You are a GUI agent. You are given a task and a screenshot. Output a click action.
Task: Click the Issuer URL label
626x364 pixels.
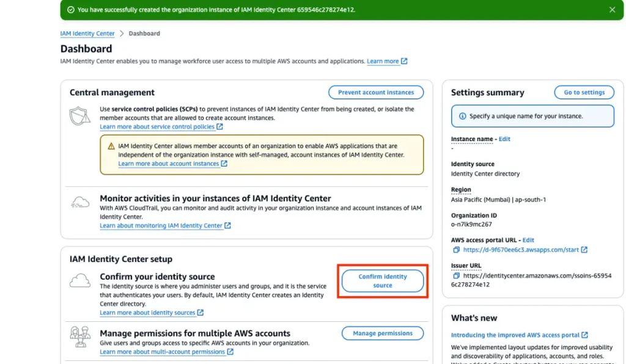(x=466, y=266)
